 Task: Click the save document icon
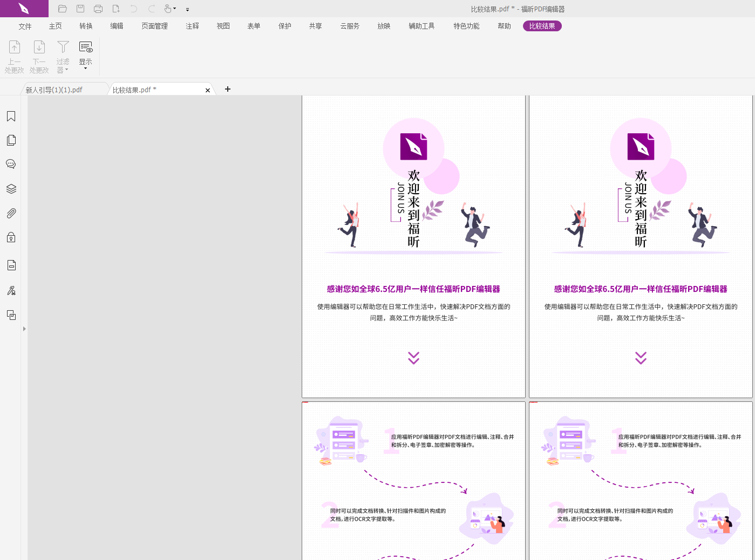pos(80,9)
